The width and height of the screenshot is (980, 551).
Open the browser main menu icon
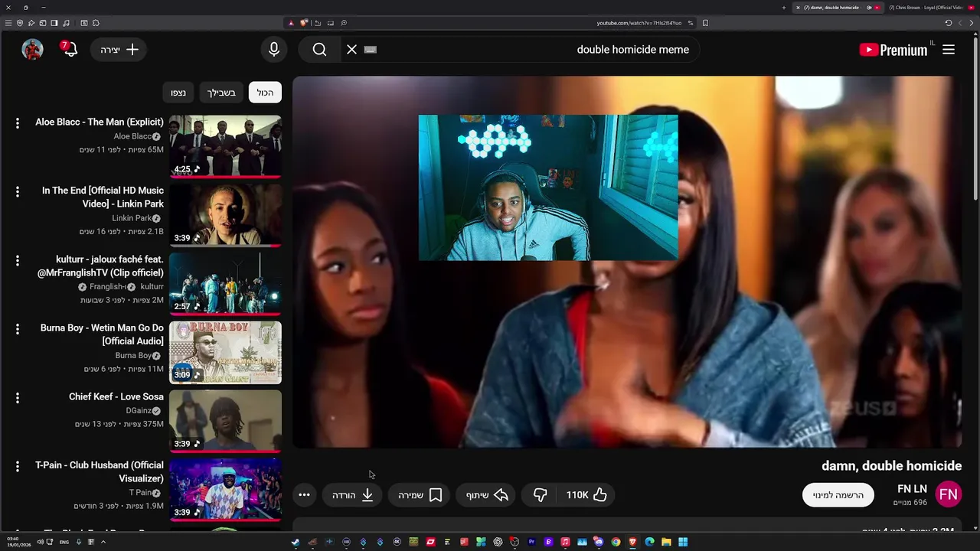(8, 23)
